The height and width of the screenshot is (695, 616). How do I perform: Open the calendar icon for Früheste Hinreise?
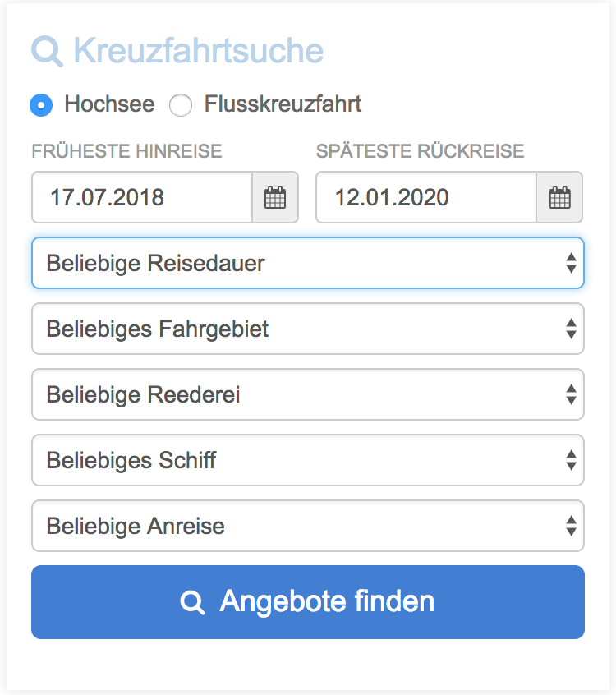point(275,197)
